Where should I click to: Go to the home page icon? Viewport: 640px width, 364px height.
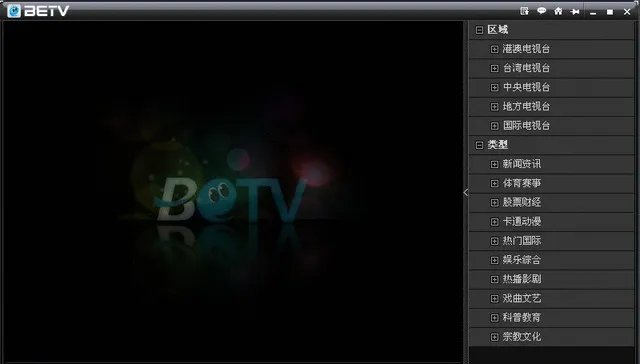[x=558, y=11]
